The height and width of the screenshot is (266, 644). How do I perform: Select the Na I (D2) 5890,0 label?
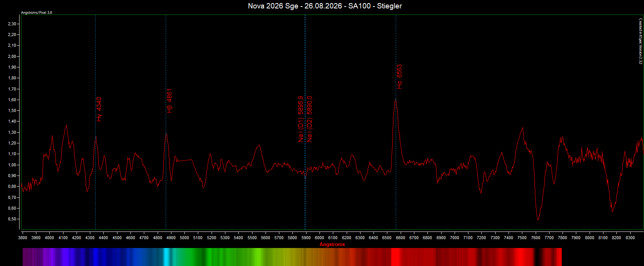point(309,119)
